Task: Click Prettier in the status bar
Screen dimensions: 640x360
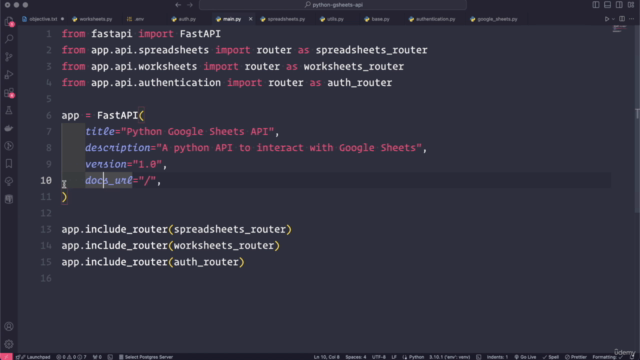Action: click(575, 357)
